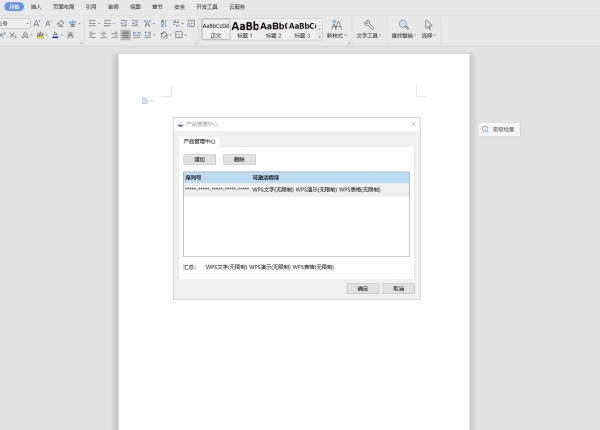This screenshot has width=600, height=430.
Task: Open the 审阅 ribbon tab
Action: [113, 6]
